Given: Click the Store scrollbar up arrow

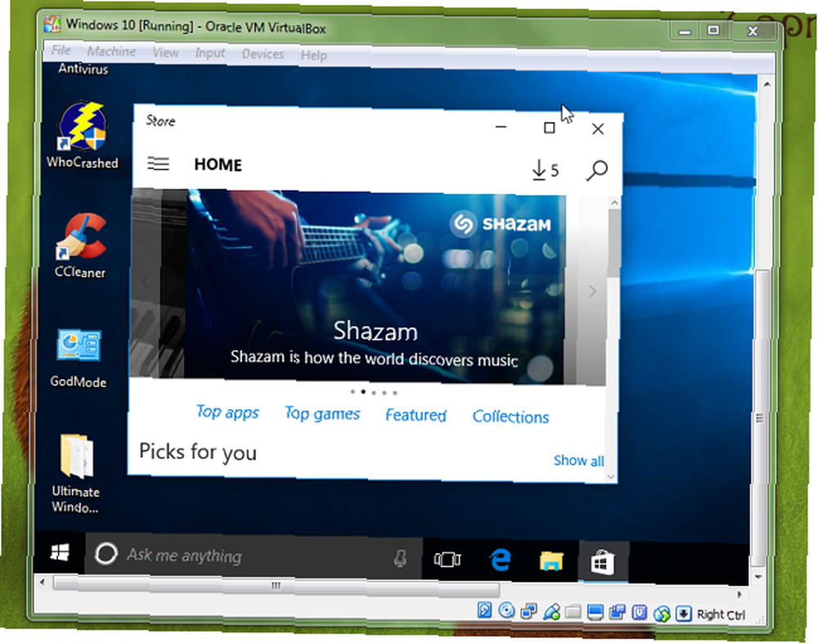Looking at the screenshot, I should click(x=614, y=202).
